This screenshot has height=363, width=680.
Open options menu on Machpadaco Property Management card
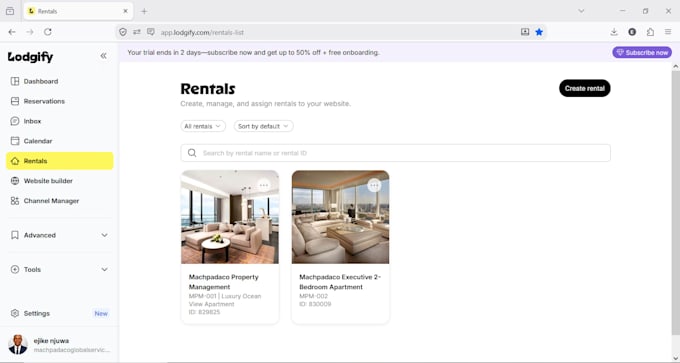(264, 186)
